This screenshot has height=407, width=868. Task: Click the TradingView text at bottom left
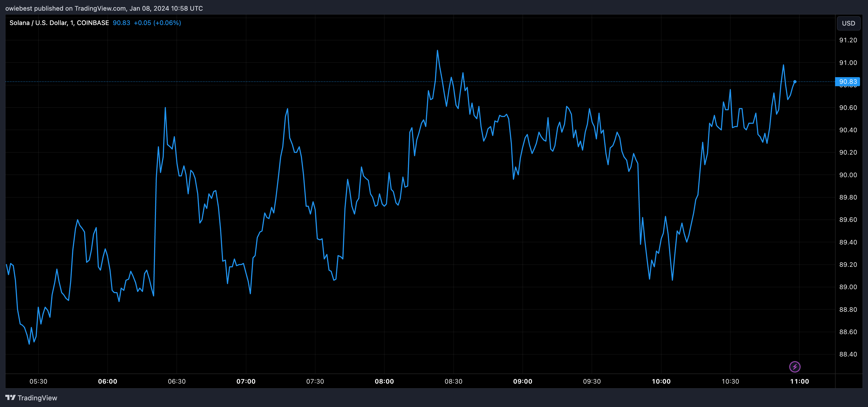click(37, 398)
